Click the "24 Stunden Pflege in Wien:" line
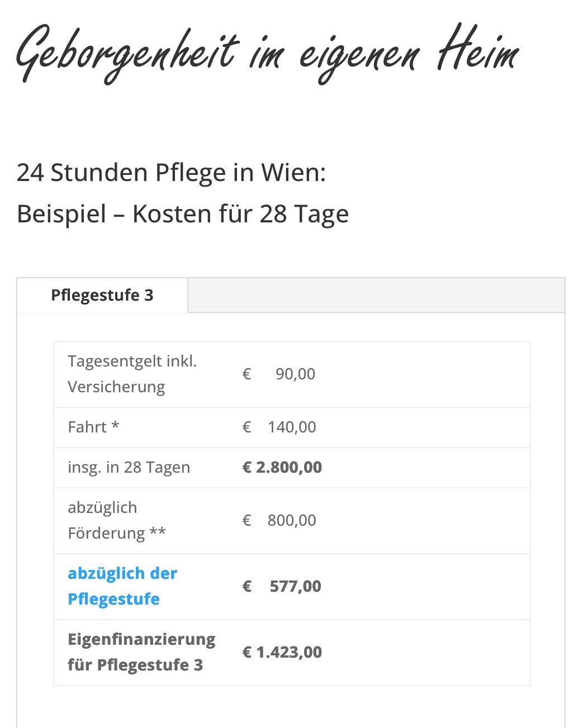The width and height of the screenshot is (583, 728). click(x=171, y=173)
